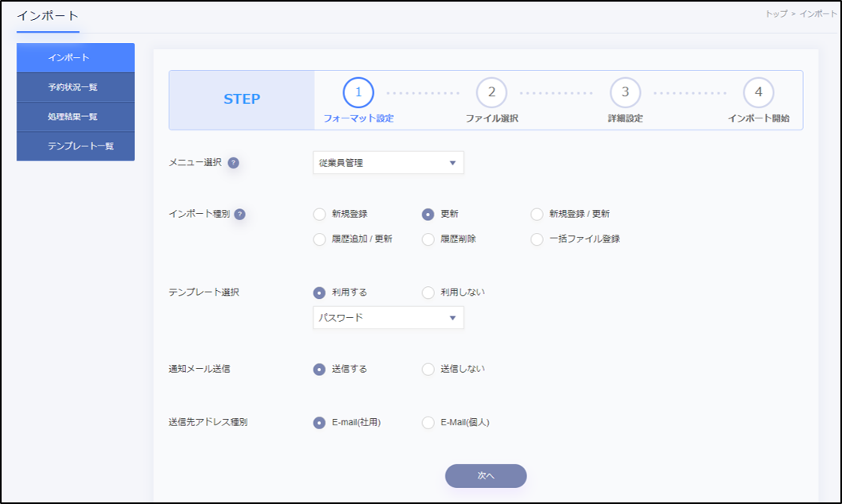Viewport: 842px width, 504px height.
Task: Select 新規登録 radio button
Action: pos(320,214)
